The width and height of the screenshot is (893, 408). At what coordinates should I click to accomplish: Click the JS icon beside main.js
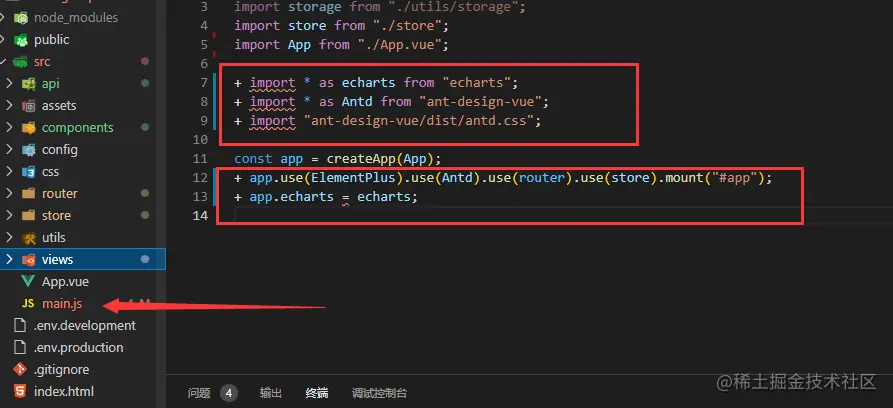coord(28,304)
